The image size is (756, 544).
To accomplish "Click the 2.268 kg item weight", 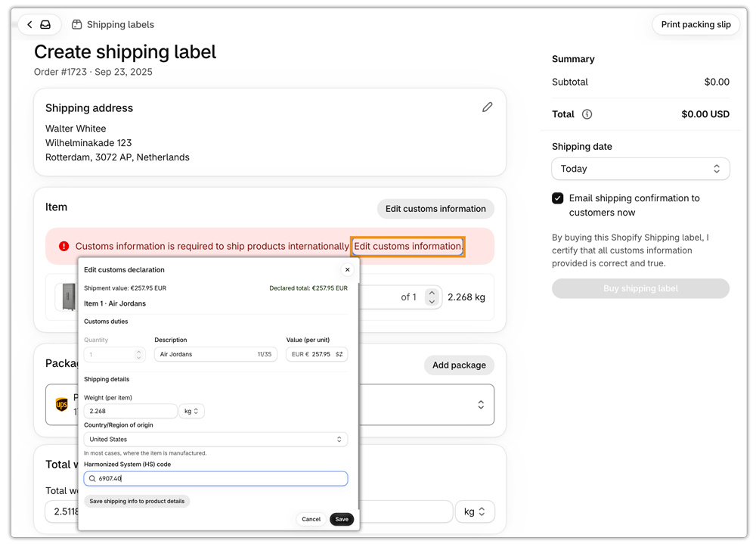I will point(466,297).
